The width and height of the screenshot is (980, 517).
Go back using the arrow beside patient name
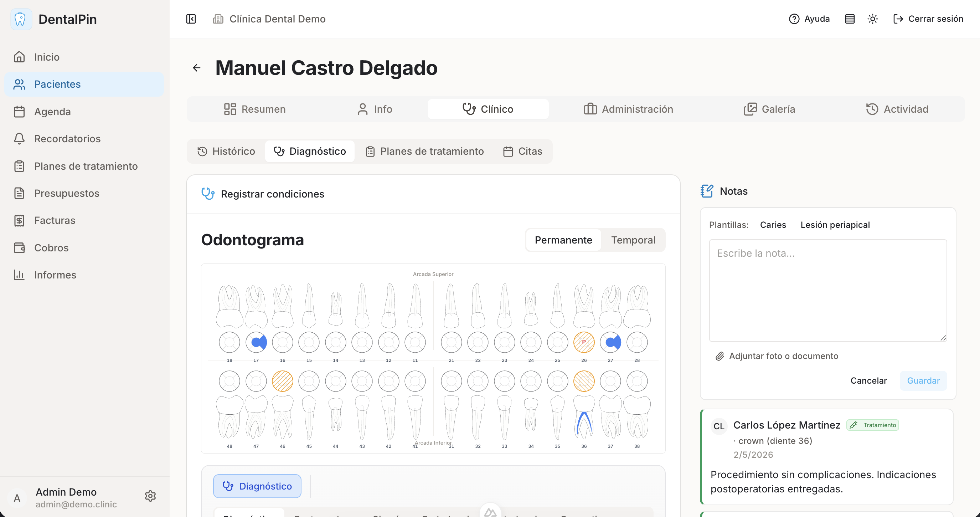click(x=197, y=68)
